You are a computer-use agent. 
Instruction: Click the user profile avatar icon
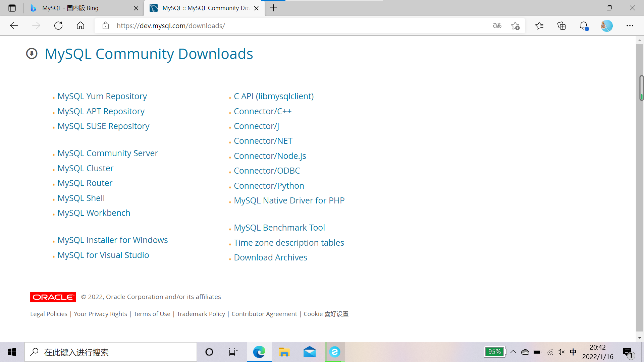point(606,26)
